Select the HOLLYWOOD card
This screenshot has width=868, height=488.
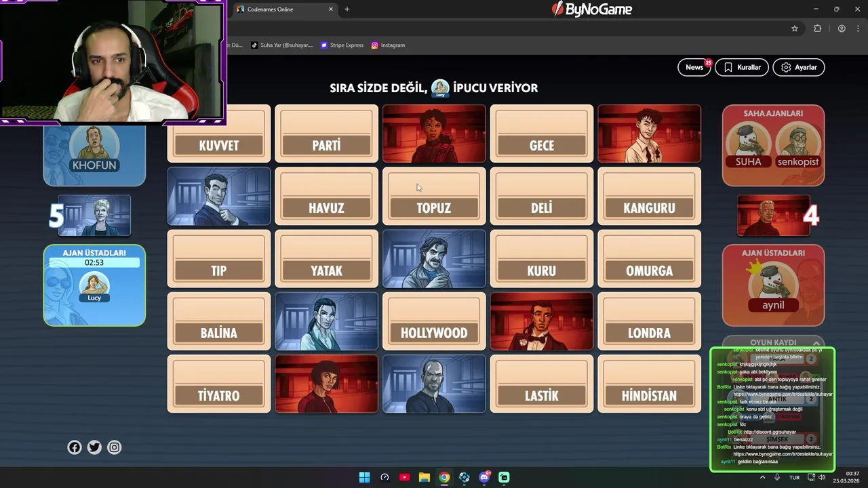click(434, 321)
